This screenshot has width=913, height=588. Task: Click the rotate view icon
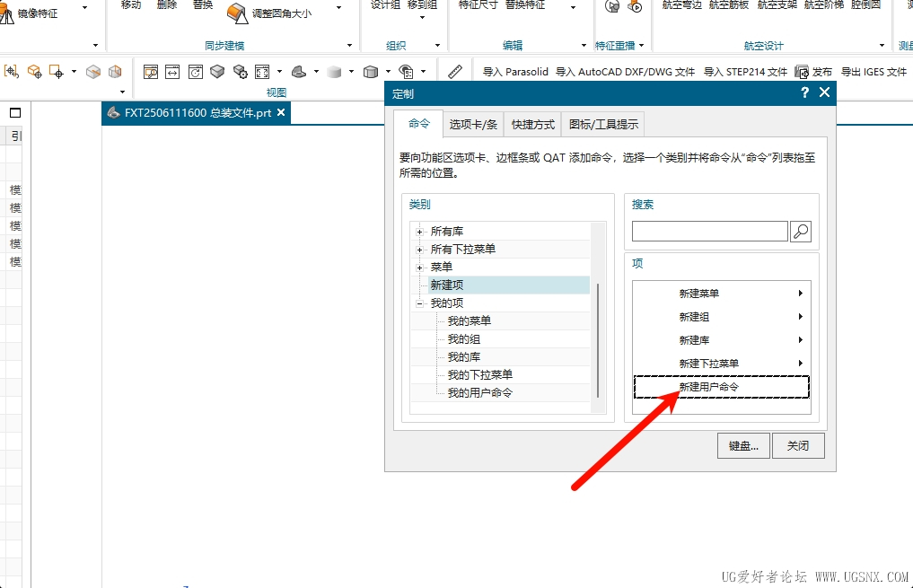196,72
